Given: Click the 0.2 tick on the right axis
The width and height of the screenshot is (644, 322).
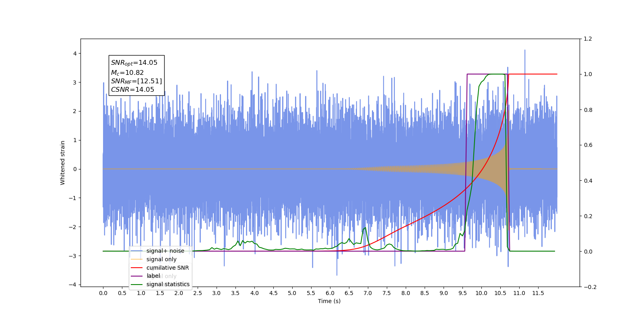Looking at the screenshot, I should [588, 216].
